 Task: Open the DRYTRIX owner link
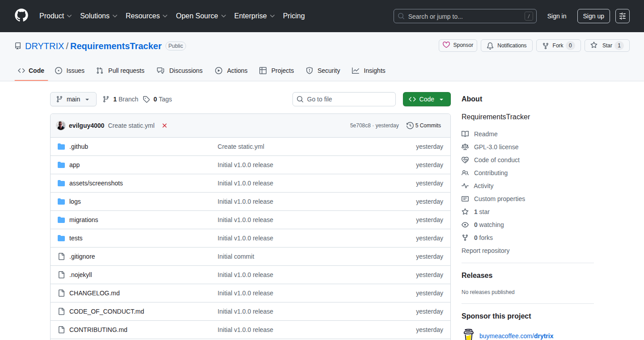[45, 46]
